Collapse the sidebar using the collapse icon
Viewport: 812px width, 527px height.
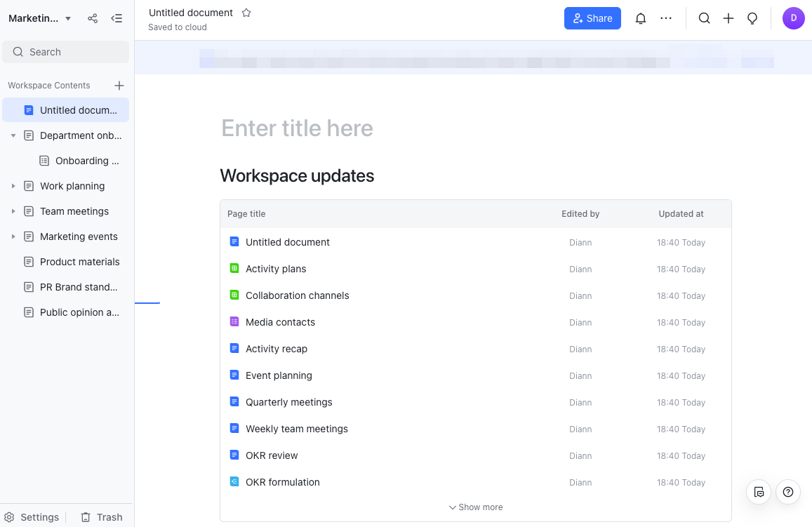pyautogui.click(x=117, y=19)
